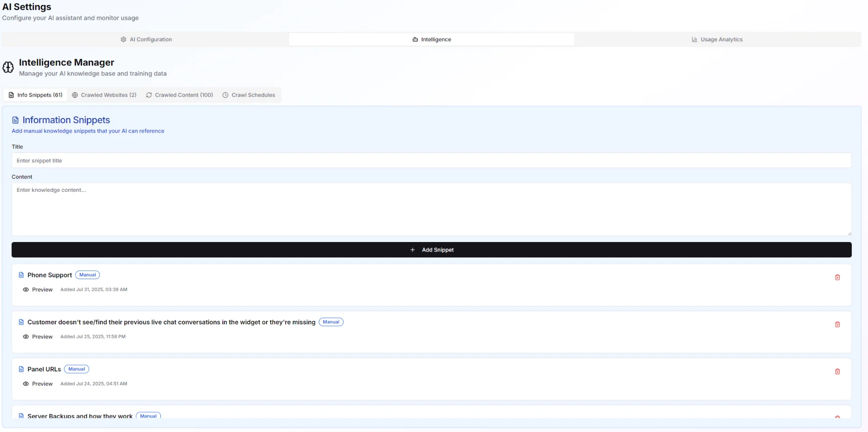This screenshot has width=868, height=432.
Task: Delete the Panel URLs snippet via trash icon
Action: click(x=838, y=371)
